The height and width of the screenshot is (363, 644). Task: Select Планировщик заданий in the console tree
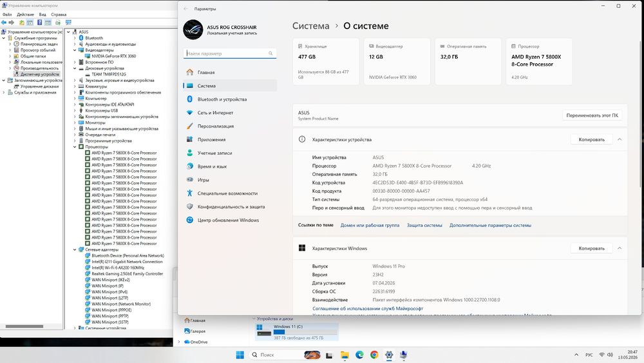39,44
